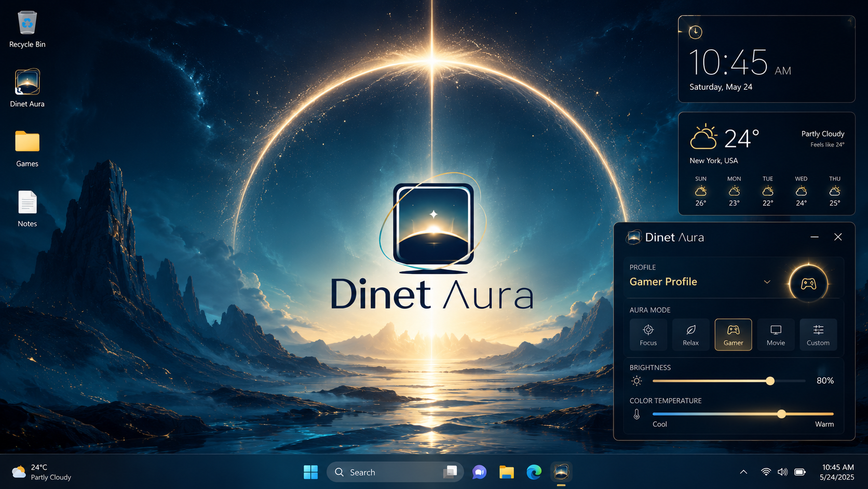Image resolution: width=868 pixels, height=489 pixels.
Task: Click 'Partly Cloudy' in weather widget
Action: 823,134
